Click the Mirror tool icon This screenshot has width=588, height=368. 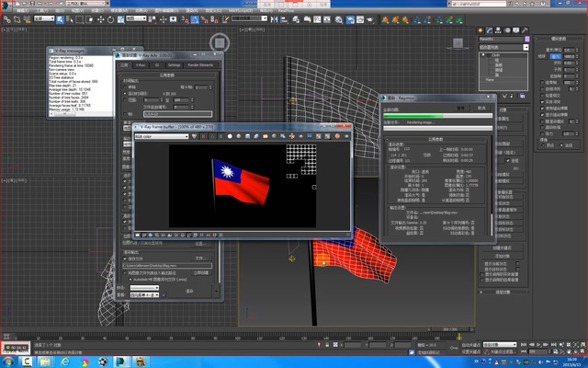point(275,19)
